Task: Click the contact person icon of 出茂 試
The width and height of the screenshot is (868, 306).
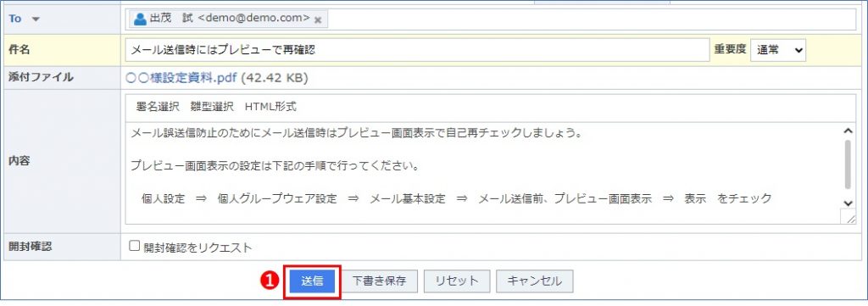Action: click(x=140, y=19)
